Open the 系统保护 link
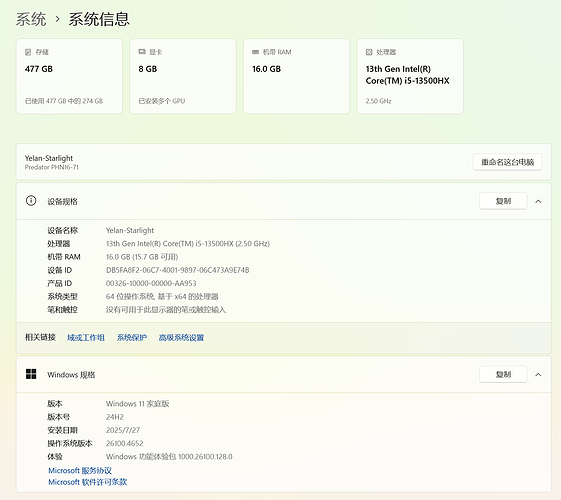Viewport: 561px width, 500px height. pos(132,337)
